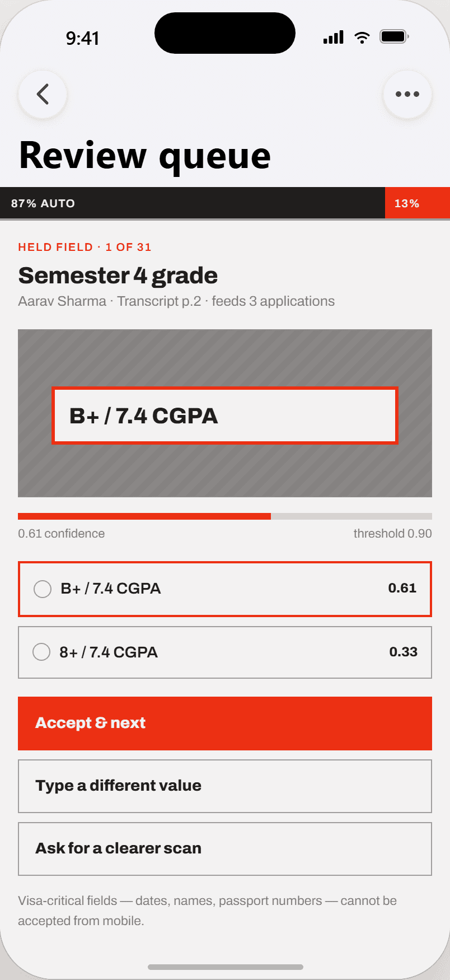Tap Ask for a clearer scan
This screenshot has width=450, height=980.
tap(225, 849)
